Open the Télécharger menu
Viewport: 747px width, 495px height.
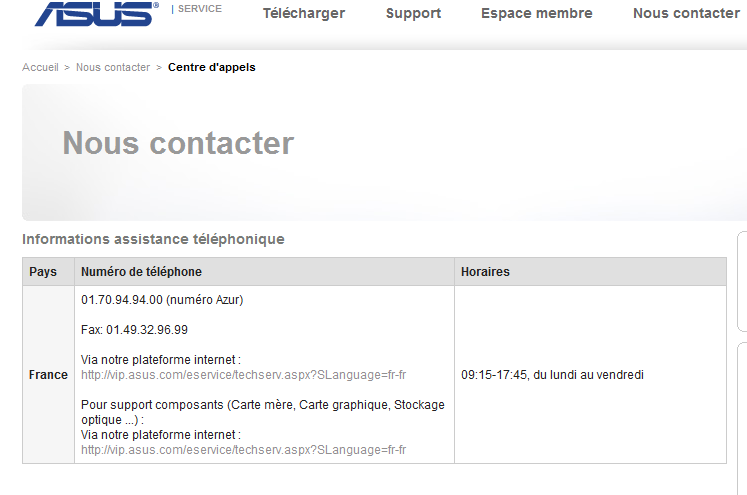pos(304,13)
